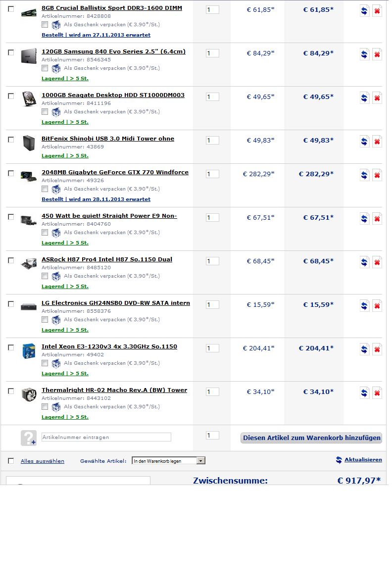Viewport: 392px width, 588px height.
Task: Click the Samsung SSD thumbnail image
Action: tap(29, 55)
